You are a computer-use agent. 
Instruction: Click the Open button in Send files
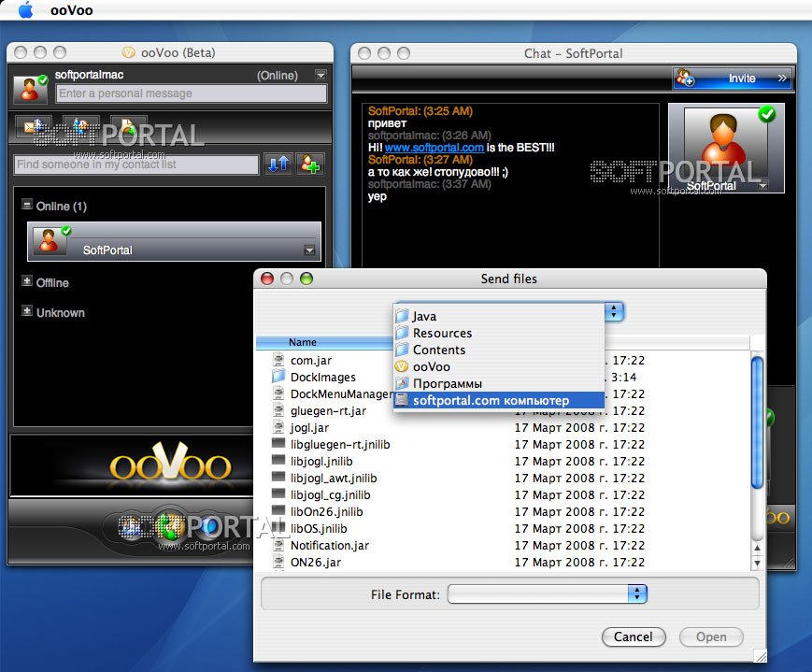pyautogui.click(x=711, y=636)
